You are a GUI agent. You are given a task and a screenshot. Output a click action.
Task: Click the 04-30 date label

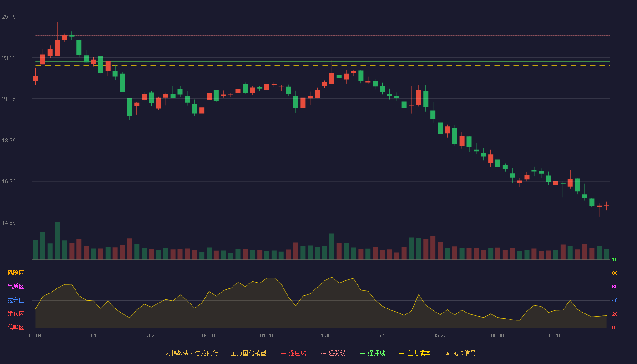[324, 335]
